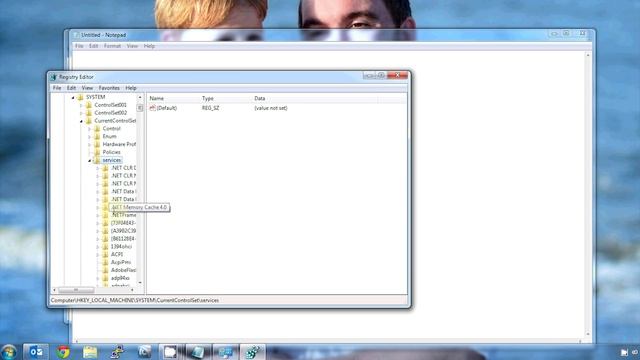This screenshot has height=360, width=640.
Task: Open the Registry Editor View menu
Action: [87, 88]
